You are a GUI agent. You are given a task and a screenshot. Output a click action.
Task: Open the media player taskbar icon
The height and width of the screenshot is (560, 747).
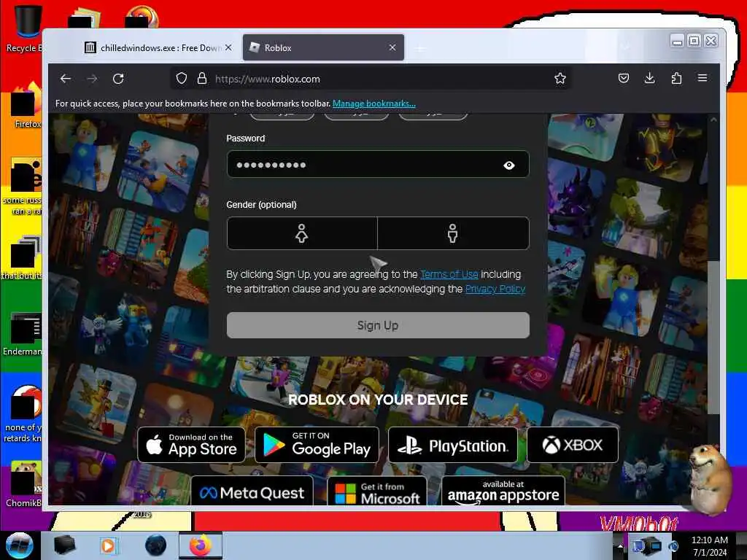(x=108, y=545)
